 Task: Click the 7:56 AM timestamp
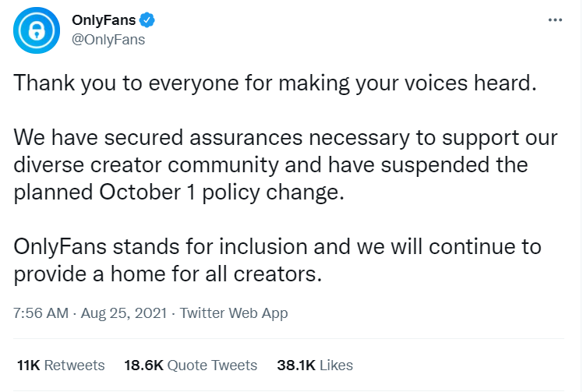coord(41,313)
